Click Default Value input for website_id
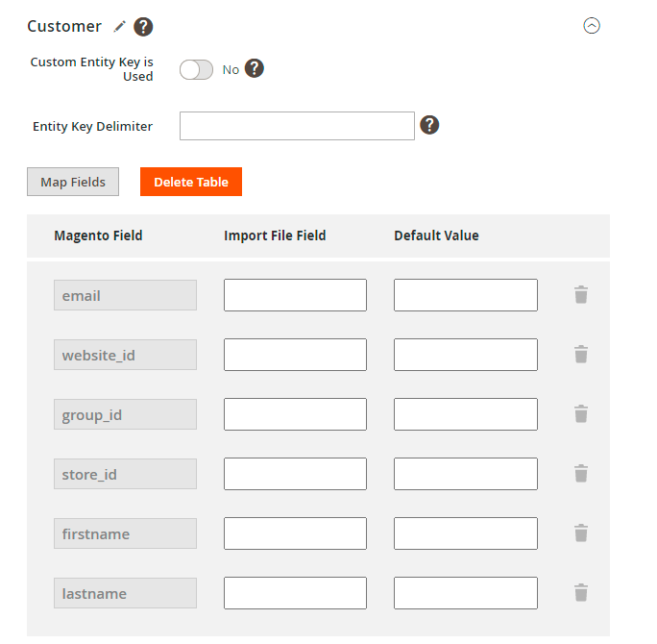The width and height of the screenshot is (657, 644). click(x=465, y=355)
